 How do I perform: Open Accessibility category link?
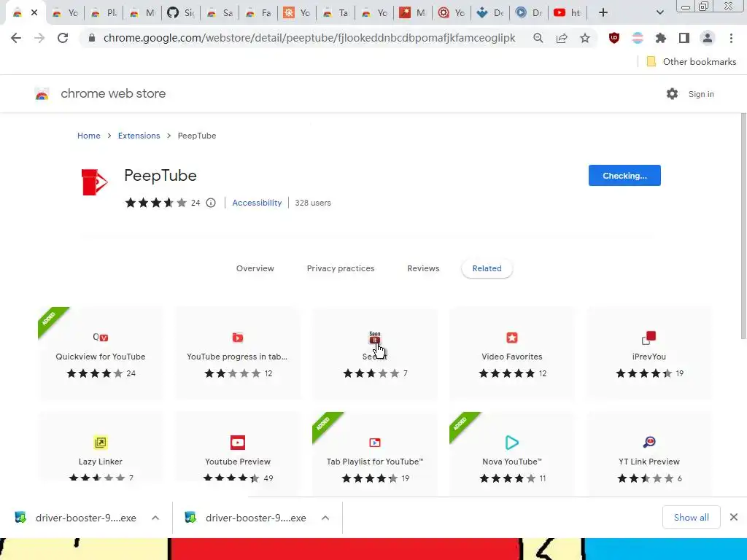click(x=257, y=203)
